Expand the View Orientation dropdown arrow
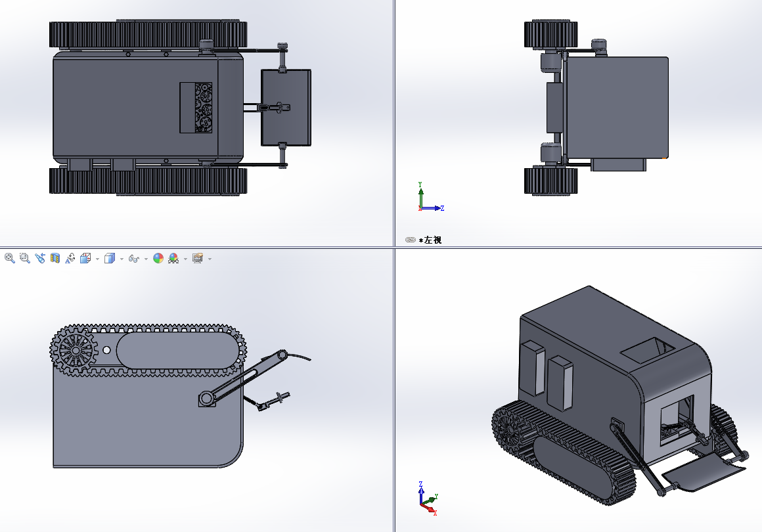 coord(98,259)
